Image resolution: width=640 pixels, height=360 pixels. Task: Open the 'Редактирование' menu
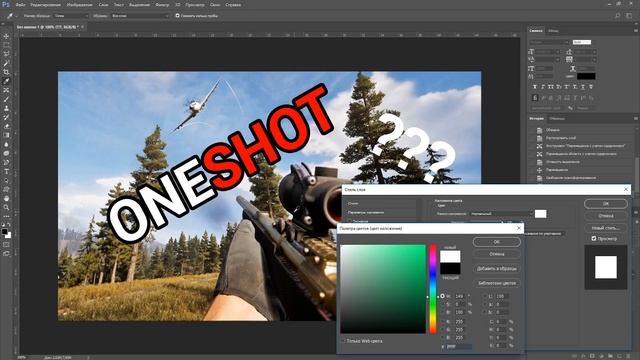(45, 5)
